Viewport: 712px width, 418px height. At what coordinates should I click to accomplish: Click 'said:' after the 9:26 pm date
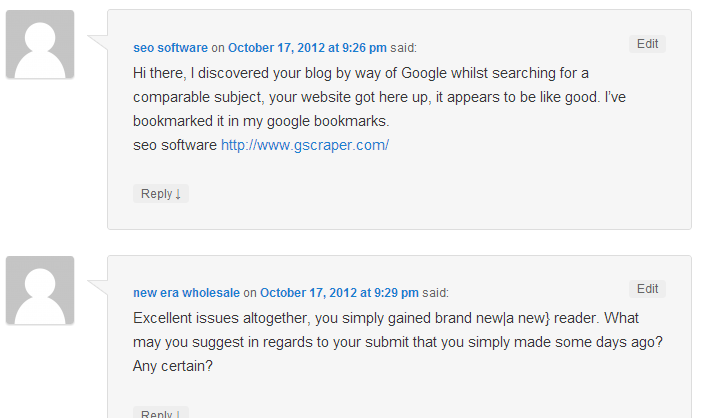403,47
